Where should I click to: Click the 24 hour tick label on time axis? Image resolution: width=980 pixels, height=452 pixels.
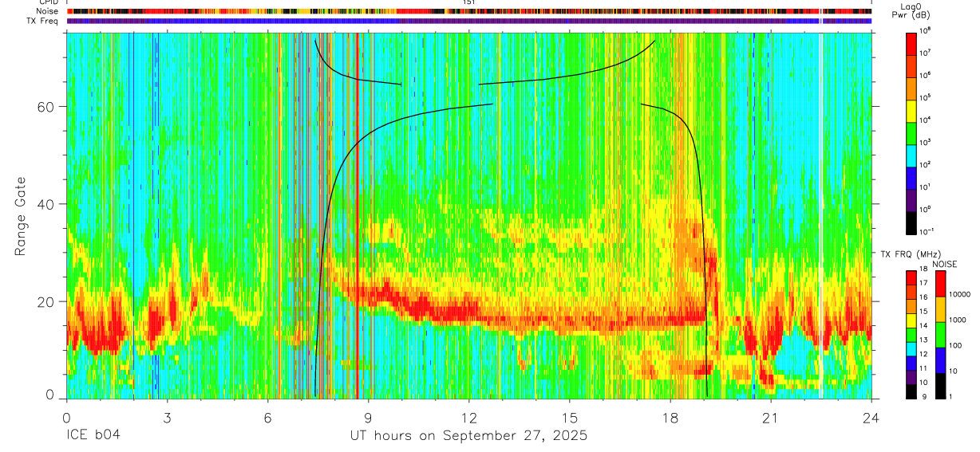[871, 417]
